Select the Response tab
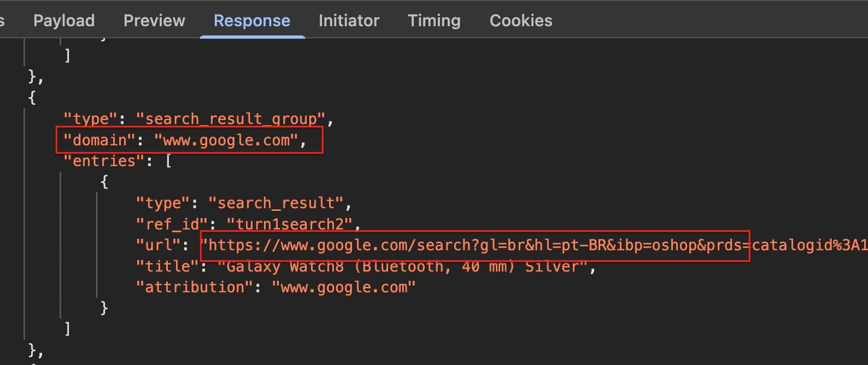Screen dimensions: 868x365 (252, 21)
